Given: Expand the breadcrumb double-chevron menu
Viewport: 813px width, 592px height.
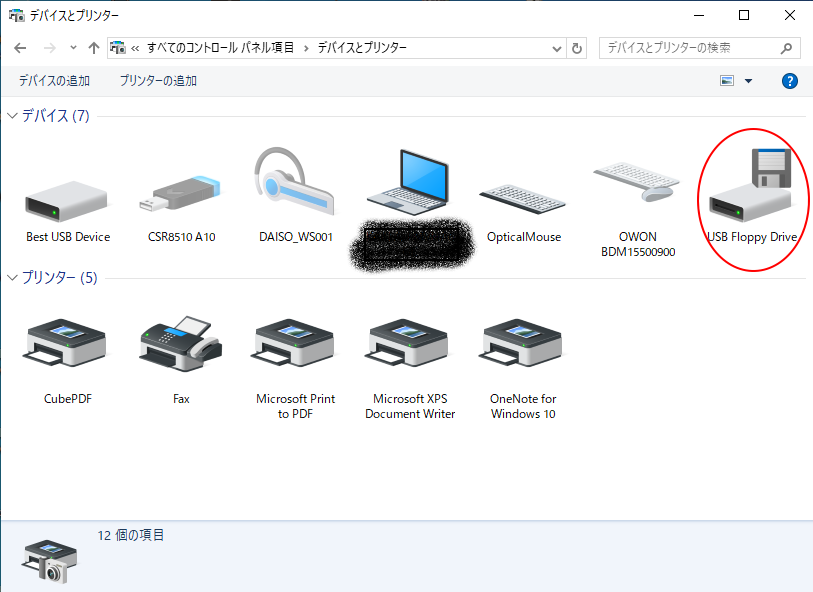Looking at the screenshot, I should coord(135,49).
